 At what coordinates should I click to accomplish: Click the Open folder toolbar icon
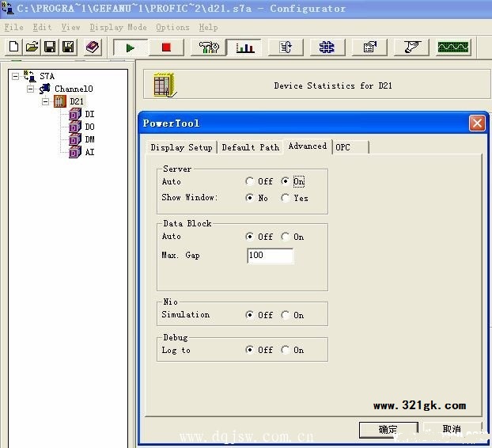click(32, 47)
